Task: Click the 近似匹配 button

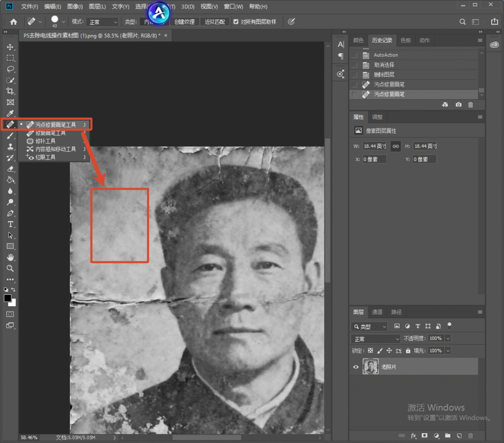Action: 215,22
